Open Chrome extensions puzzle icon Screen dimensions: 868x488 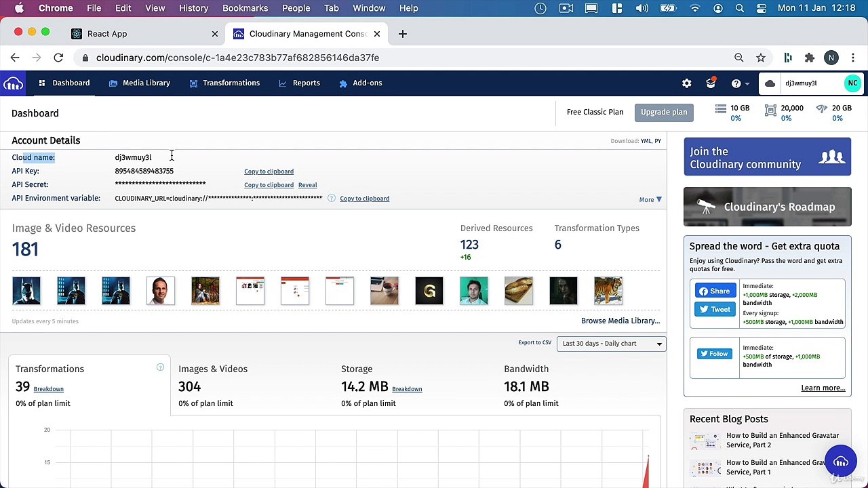[x=809, y=58]
